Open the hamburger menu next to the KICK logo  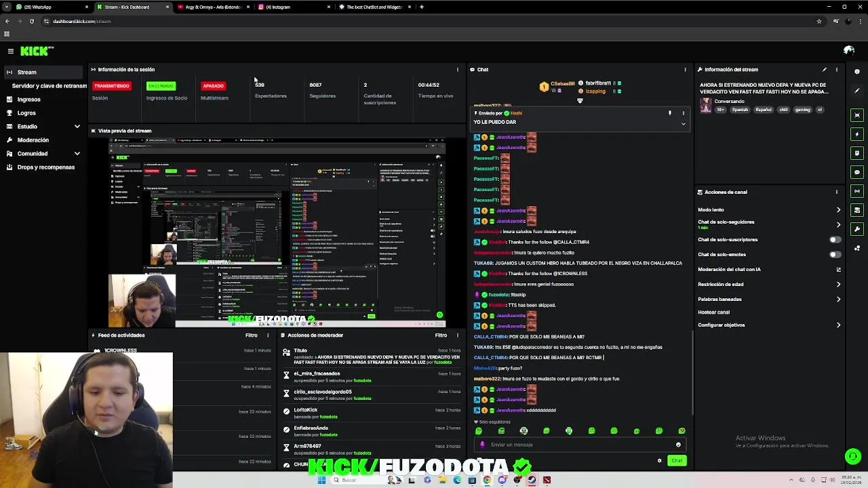pos(11,51)
